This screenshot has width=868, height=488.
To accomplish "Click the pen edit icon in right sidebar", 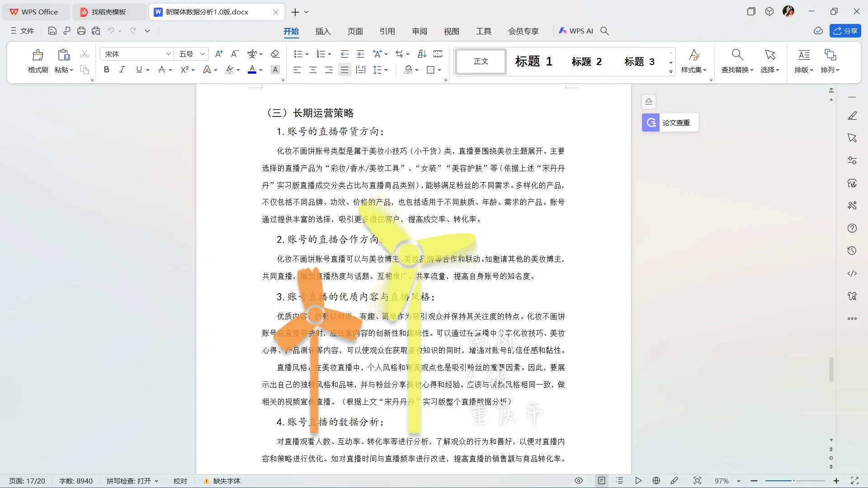I will (852, 116).
